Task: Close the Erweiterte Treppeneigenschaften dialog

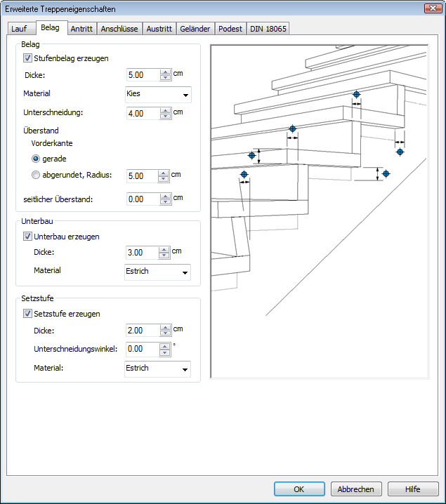Action: point(433,8)
